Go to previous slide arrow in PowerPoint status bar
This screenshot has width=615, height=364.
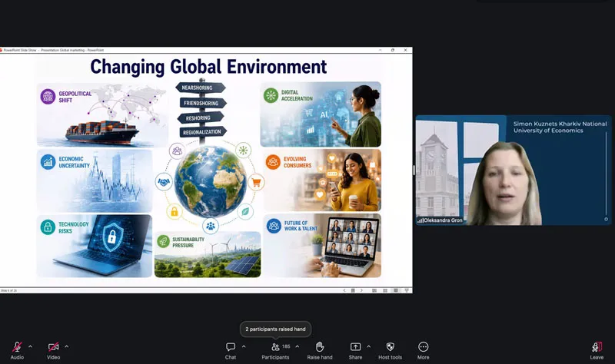(x=344, y=290)
